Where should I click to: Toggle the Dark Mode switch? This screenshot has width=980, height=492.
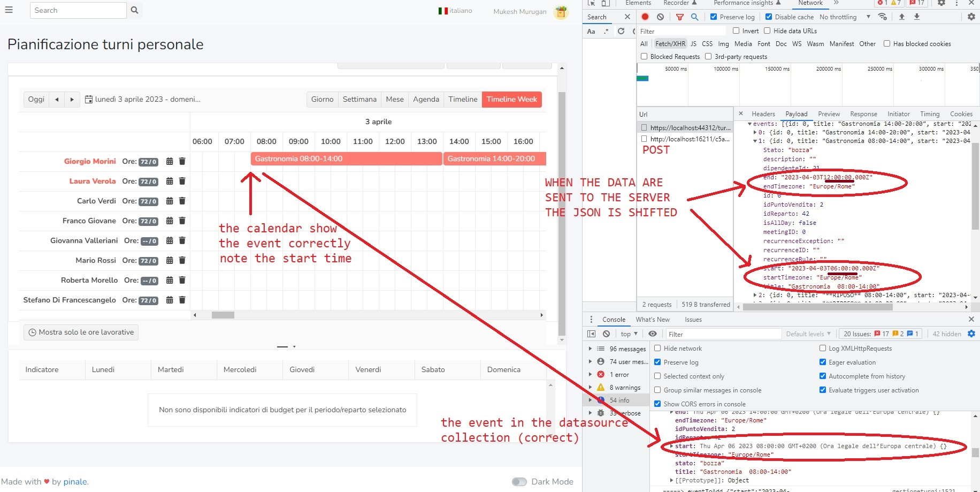(x=518, y=481)
